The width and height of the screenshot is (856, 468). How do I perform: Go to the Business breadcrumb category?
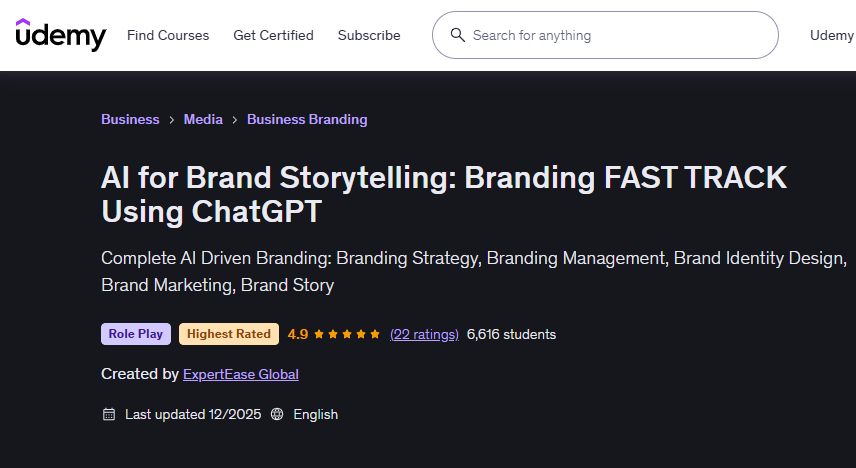click(x=130, y=120)
